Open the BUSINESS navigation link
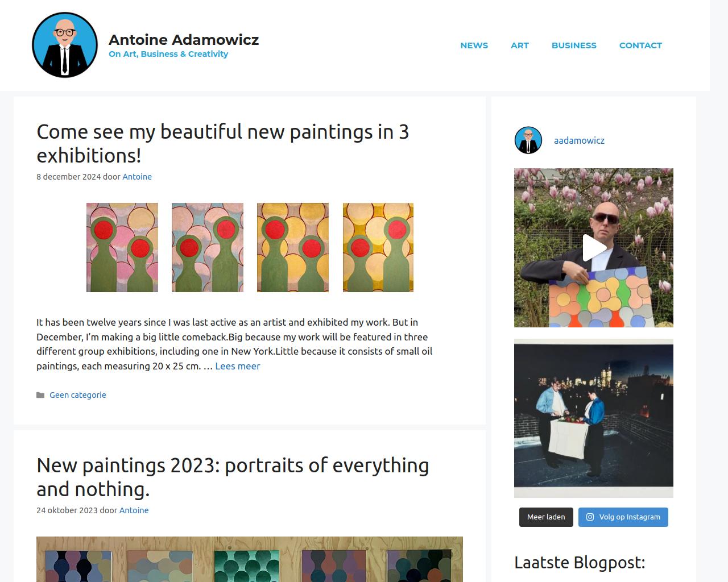 pyautogui.click(x=574, y=45)
